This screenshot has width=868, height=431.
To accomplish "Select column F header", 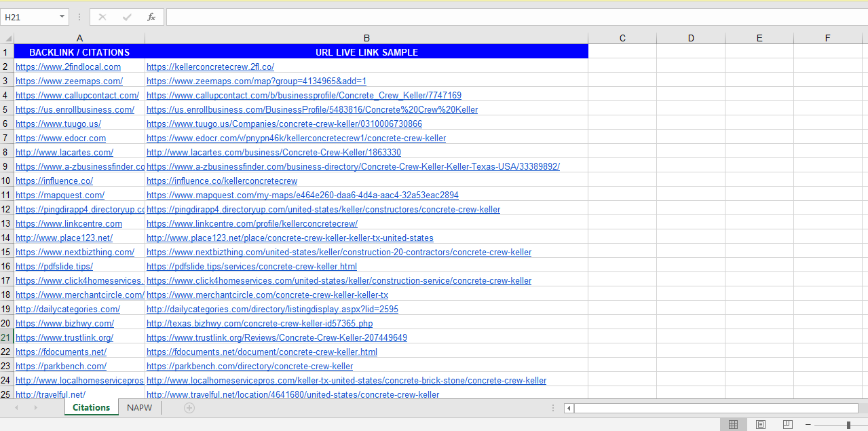I will click(828, 38).
